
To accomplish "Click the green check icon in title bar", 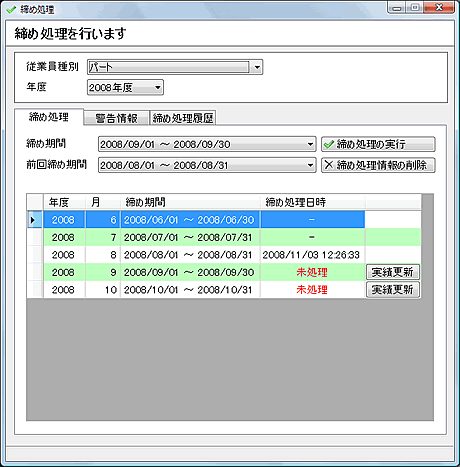I will (x=11, y=10).
